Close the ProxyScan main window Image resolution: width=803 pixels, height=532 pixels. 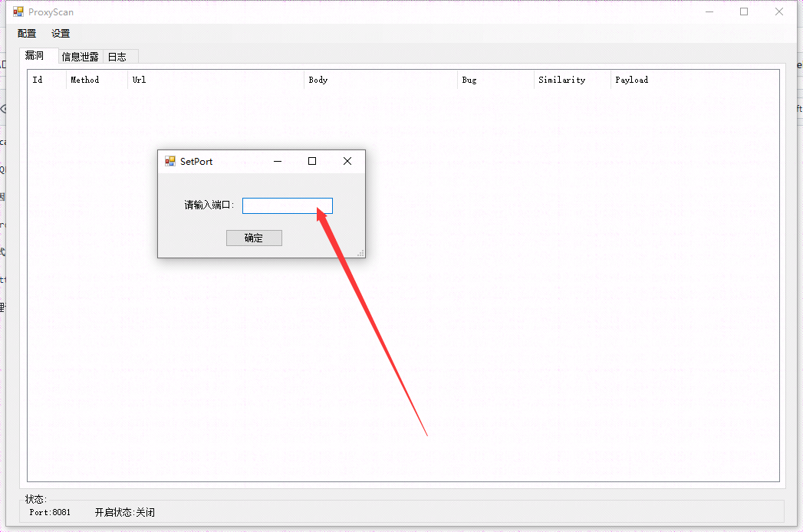[779, 11]
